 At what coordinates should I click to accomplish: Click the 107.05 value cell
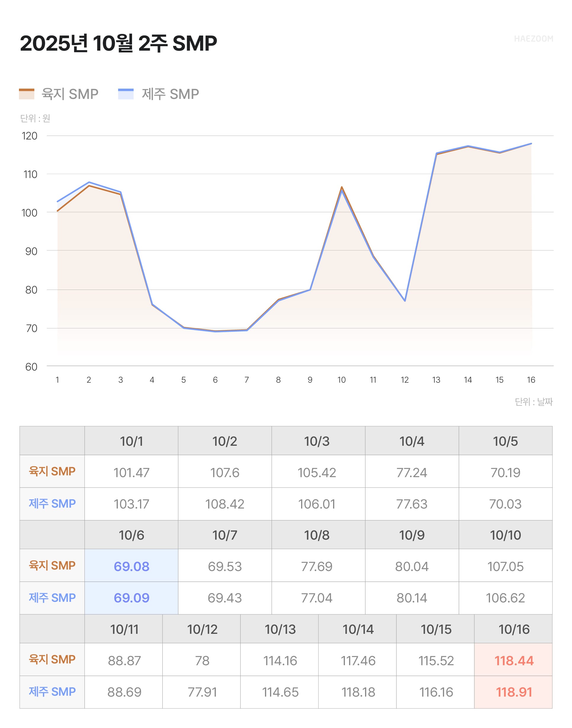[505, 566]
